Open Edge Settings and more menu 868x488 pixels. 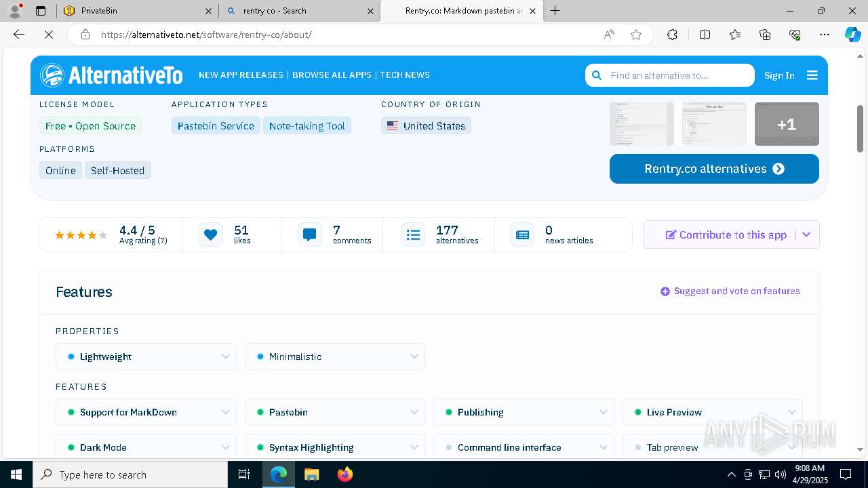825,35
